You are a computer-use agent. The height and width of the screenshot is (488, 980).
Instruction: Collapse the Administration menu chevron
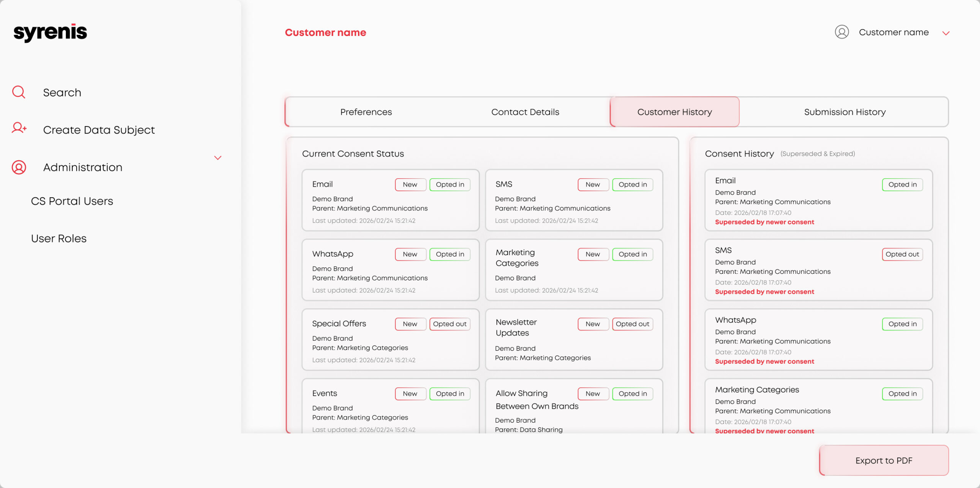click(218, 158)
